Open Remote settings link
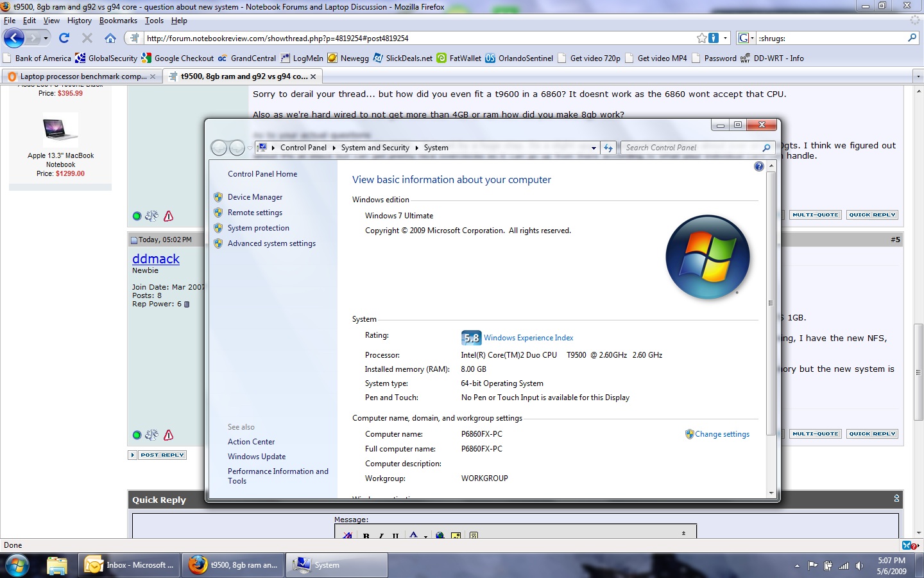The width and height of the screenshot is (924, 578). 255,213
